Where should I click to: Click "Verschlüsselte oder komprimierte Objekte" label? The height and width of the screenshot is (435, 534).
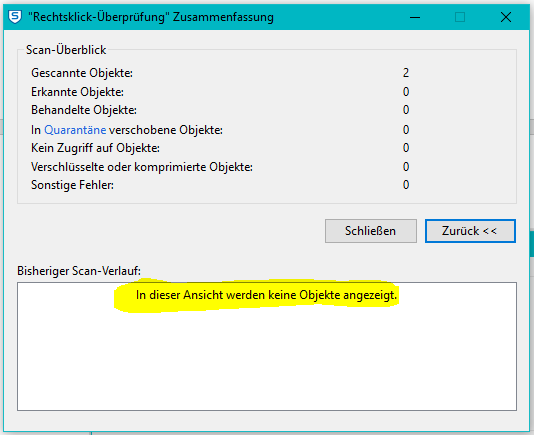point(142,167)
